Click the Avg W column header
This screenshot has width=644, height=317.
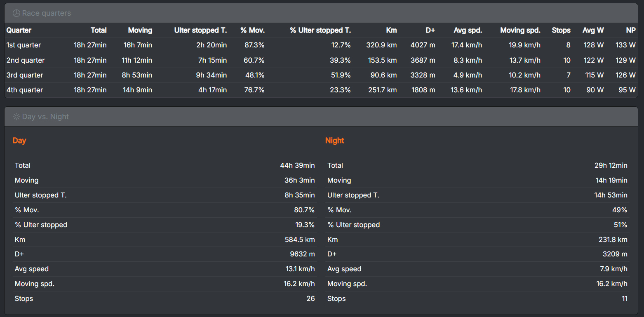[x=593, y=30]
